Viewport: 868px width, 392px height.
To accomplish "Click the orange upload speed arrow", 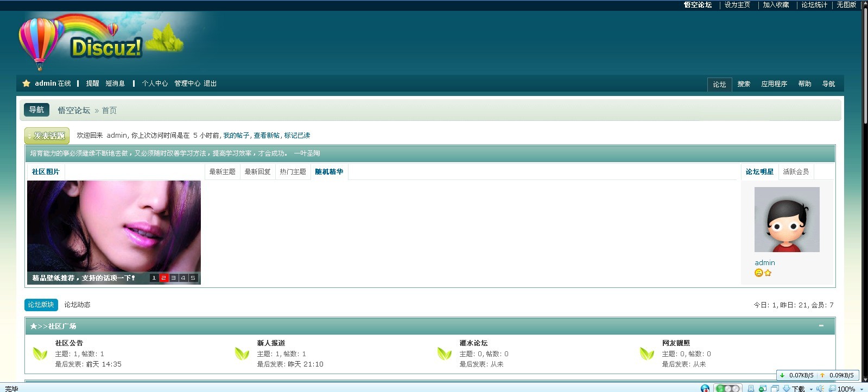I will [822, 375].
